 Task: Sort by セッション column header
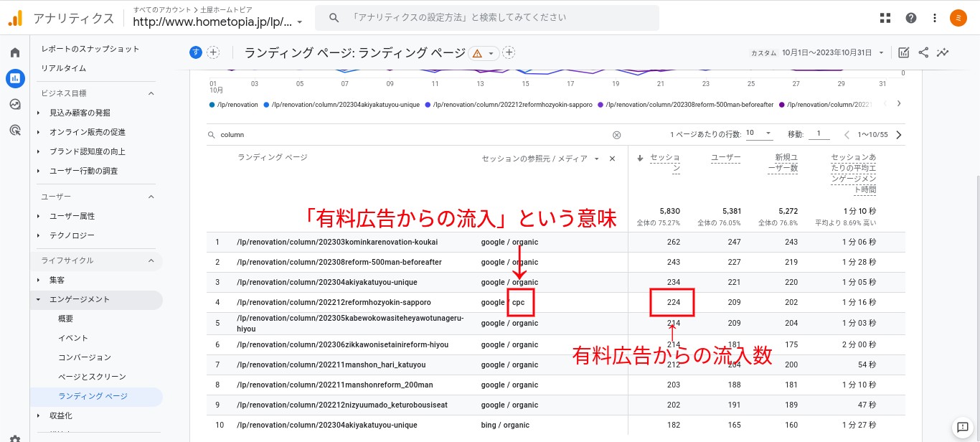(664, 162)
